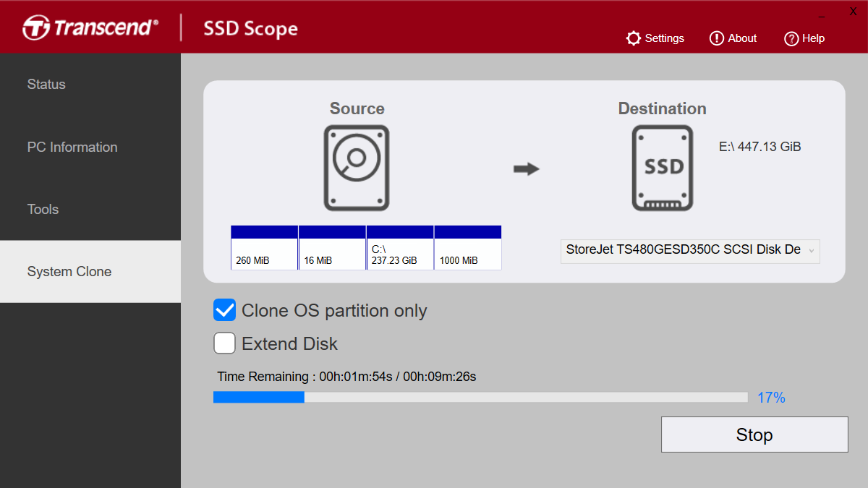Viewport: 868px width, 488px height.
Task: Open the StoreJet destination disk dropdown
Action: point(690,250)
